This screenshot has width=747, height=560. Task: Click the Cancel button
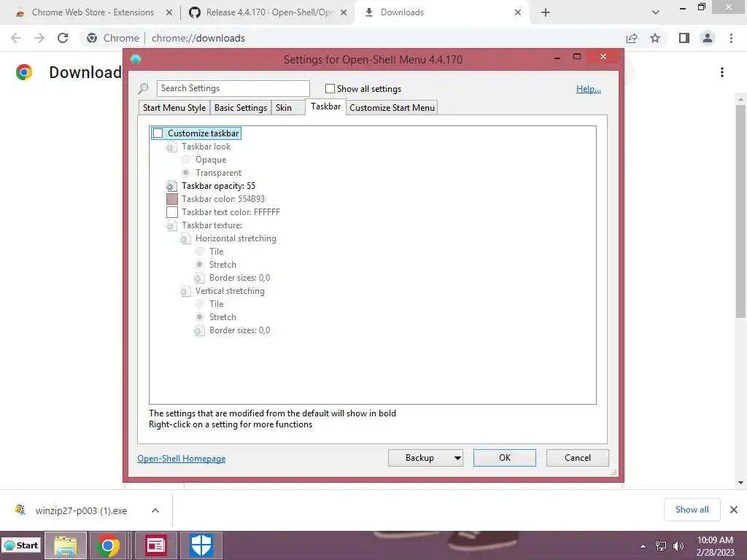pyautogui.click(x=578, y=458)
